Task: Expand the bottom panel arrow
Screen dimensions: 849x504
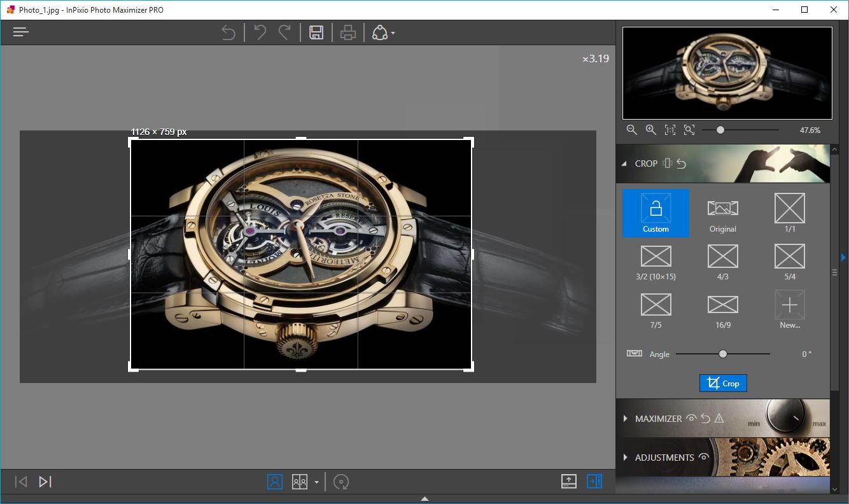Action: point(424,498)
